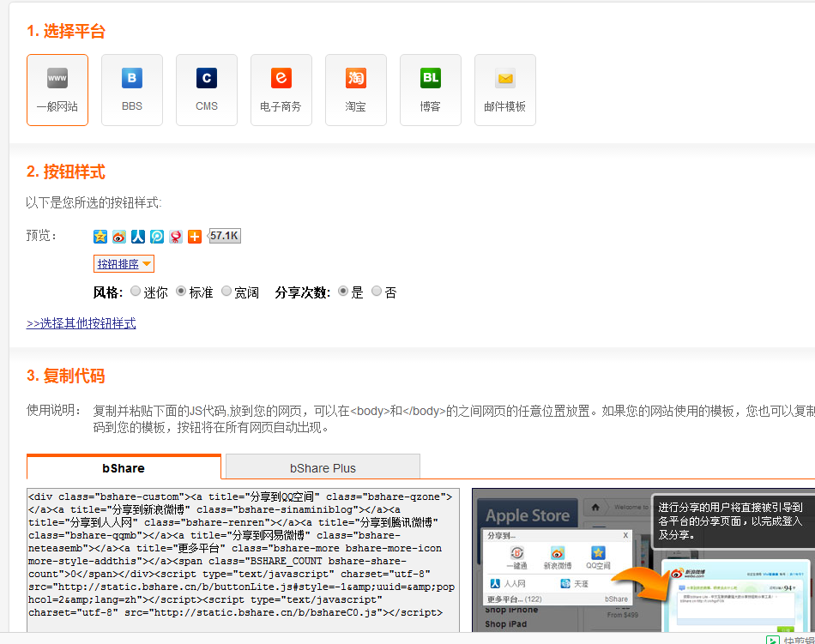Image resolution: width=815 pixels, height=644 pixels.
Task: Open the 选择其他按钮样式 link
Action: coord(81,323)
